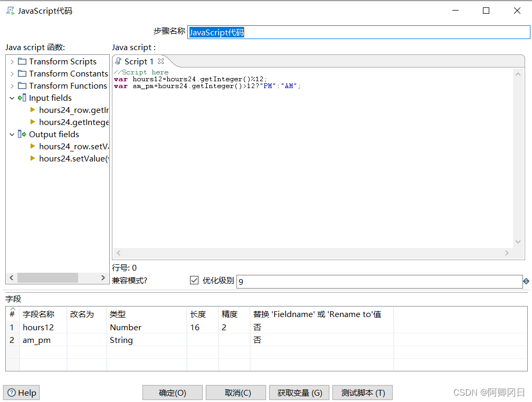The image size is (532, 402).
Task: Click the 测试脚本 (T) button
Action: coord(363,393)
